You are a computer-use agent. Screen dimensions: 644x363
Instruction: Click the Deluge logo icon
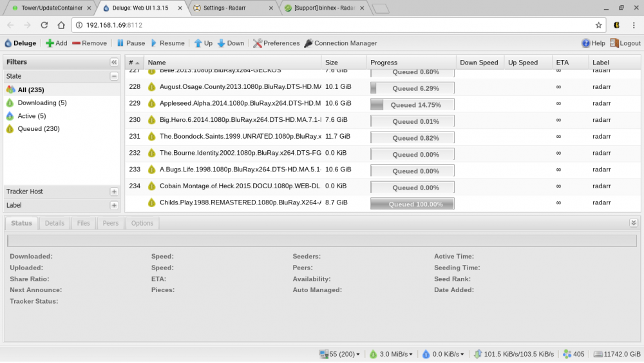point(8,43)
